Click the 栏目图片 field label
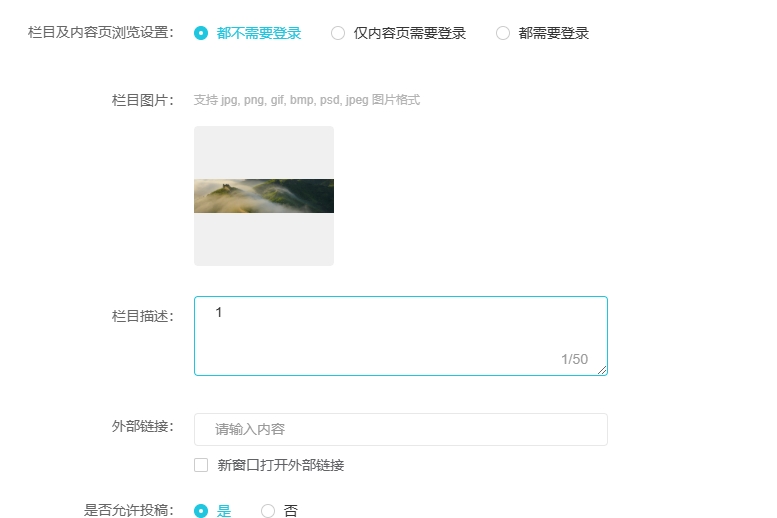 click(x=143, y=100)
